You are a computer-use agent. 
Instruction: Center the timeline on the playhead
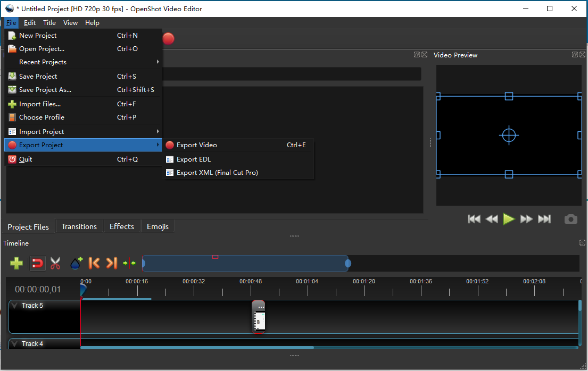(129, 263)
